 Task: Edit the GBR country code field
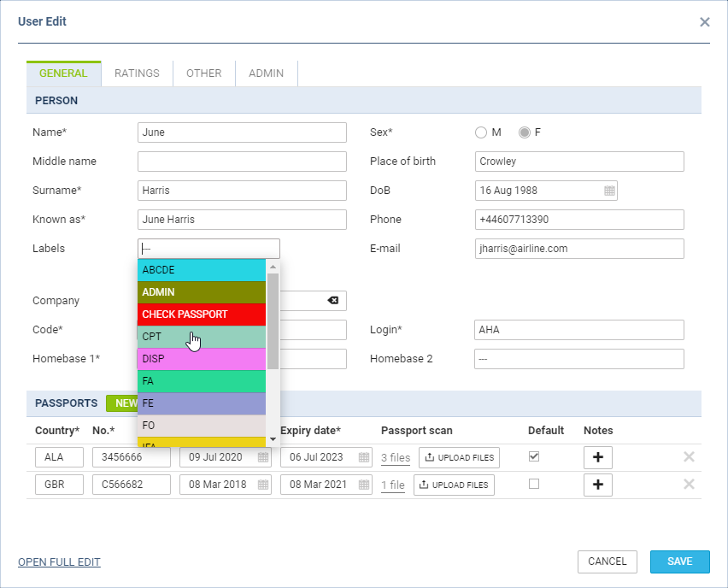pyautogui.click(x=60, y=485)
